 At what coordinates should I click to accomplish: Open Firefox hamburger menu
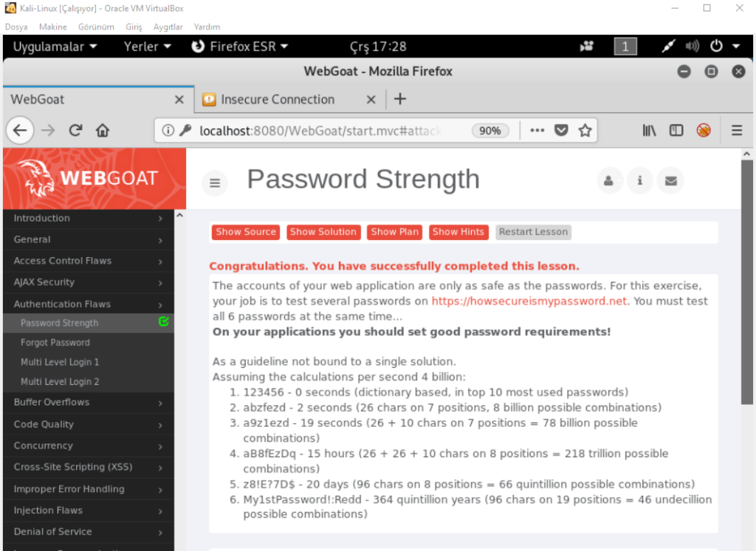(x=737, y=131)
